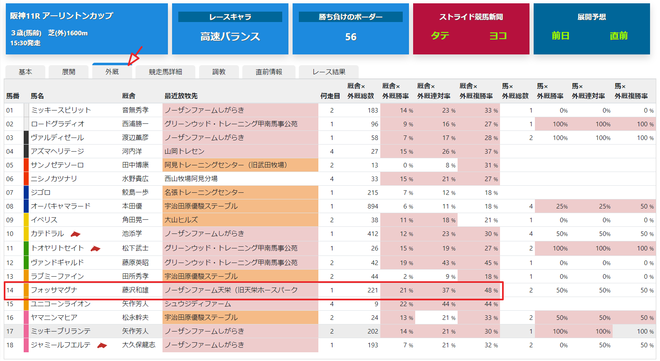Open the 競走馬詳細 tab
The width and height of the screenshot is (660, 361).
pyautogui.click(x=165, y=72)
